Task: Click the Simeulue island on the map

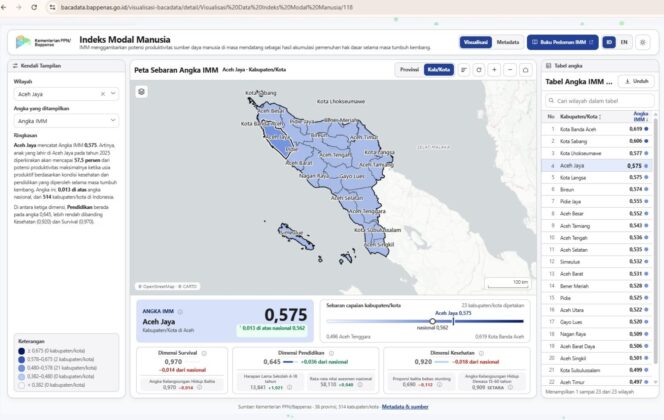Action: coord(295,237)
